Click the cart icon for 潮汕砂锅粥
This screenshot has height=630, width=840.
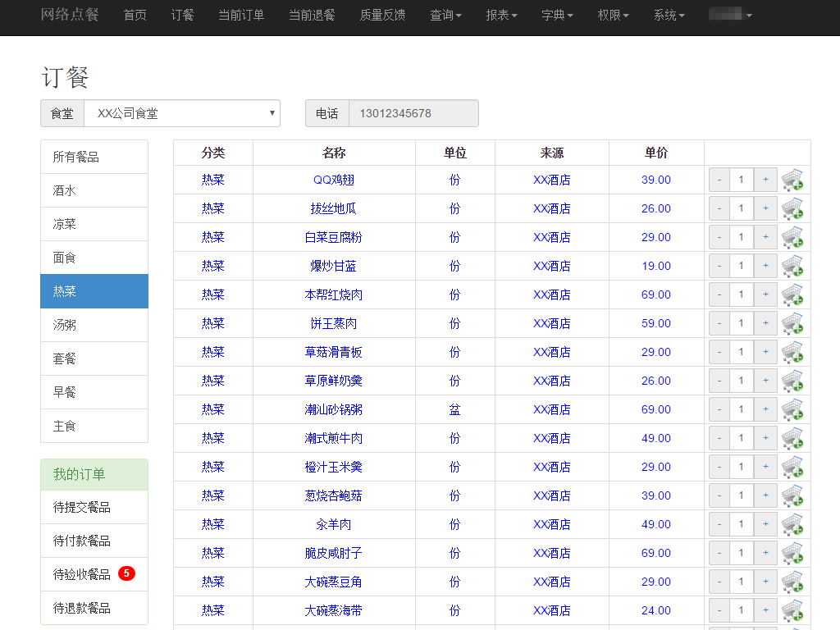(x=792, y=409)
